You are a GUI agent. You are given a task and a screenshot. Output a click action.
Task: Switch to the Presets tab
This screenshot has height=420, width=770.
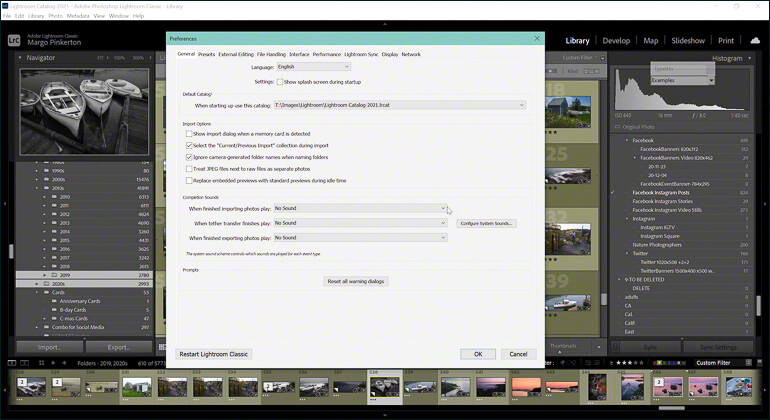click(206, 55)
